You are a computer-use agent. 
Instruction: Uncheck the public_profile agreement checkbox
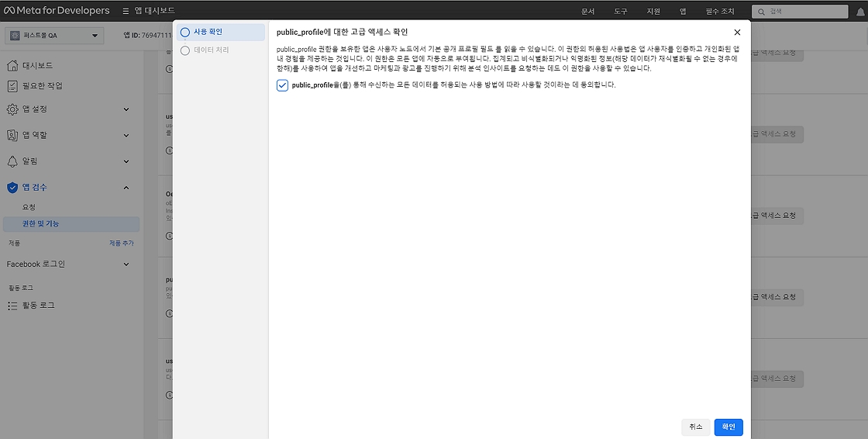[x=282, y=85]
